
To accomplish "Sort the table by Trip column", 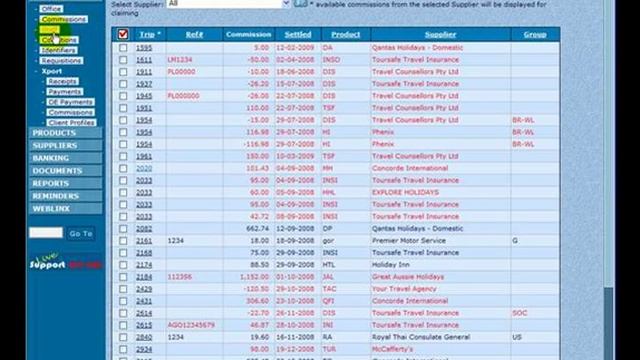I will point(147,35).
